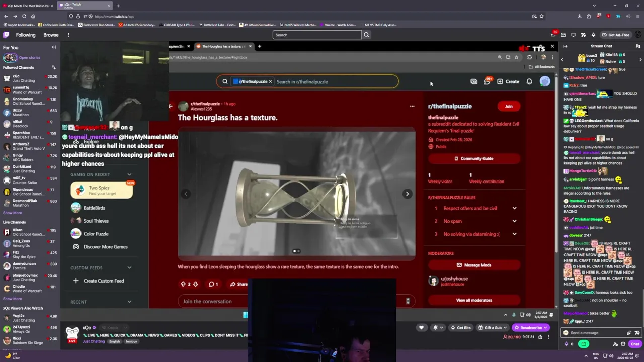Image resolution: width=644 pixels, height=362 pixels.
Task: Collapse the Custom Feeds section
Action: point(129,268)
